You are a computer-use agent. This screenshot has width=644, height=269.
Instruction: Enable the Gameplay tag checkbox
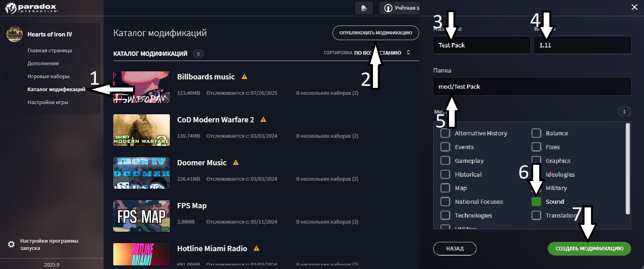(445, 160)
